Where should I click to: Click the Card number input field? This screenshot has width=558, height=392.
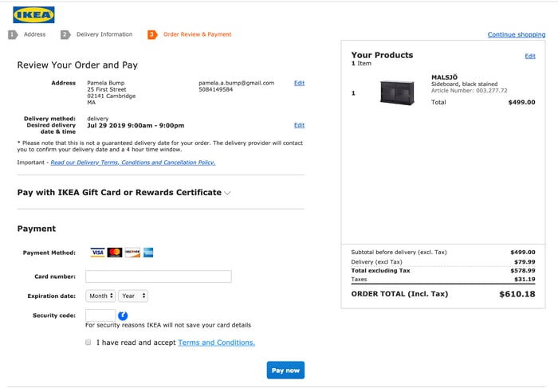(x=158, y=276)
